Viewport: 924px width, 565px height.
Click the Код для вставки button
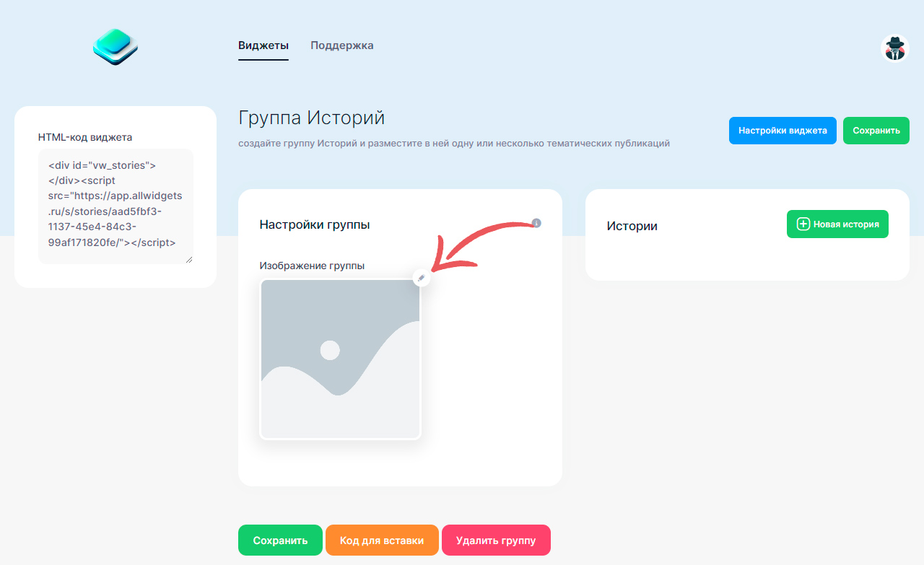point(382,540)
